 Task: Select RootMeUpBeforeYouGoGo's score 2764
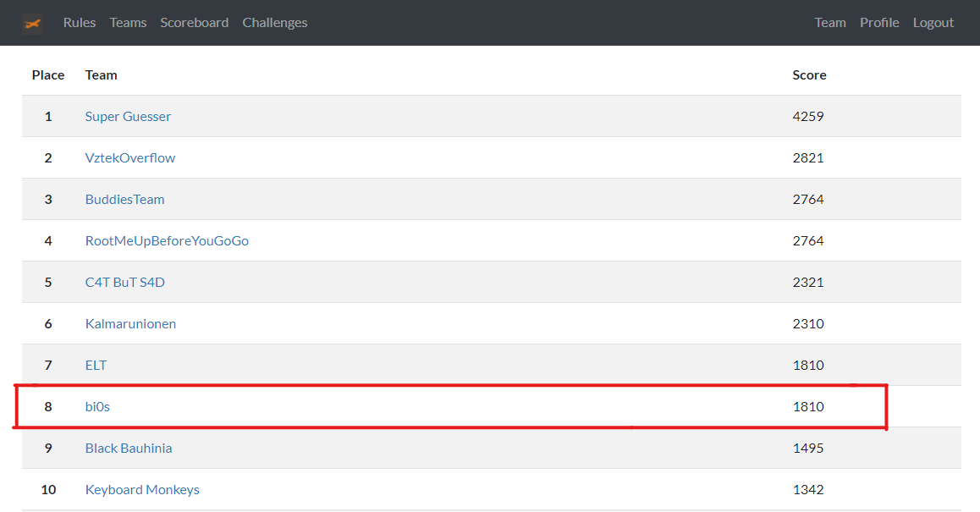tap(808, 240)
